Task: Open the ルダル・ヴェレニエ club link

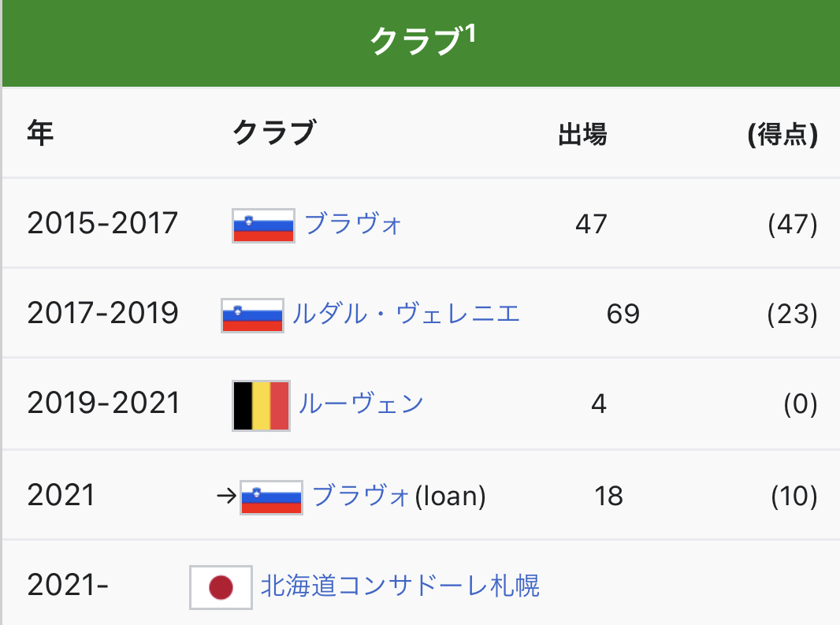Action: point(406,314)
